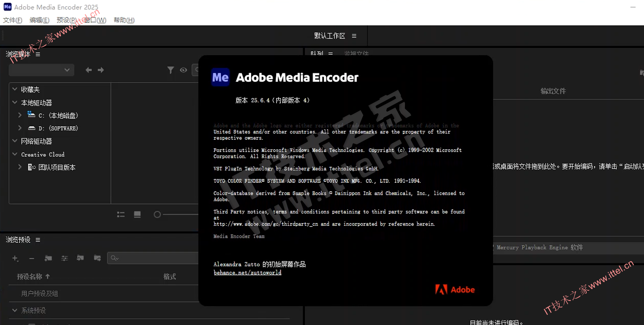This screenshot has height=325, width=644.
Task: Collapse the 收藏夹 favorites section
Action: click(x=15, y=89)
